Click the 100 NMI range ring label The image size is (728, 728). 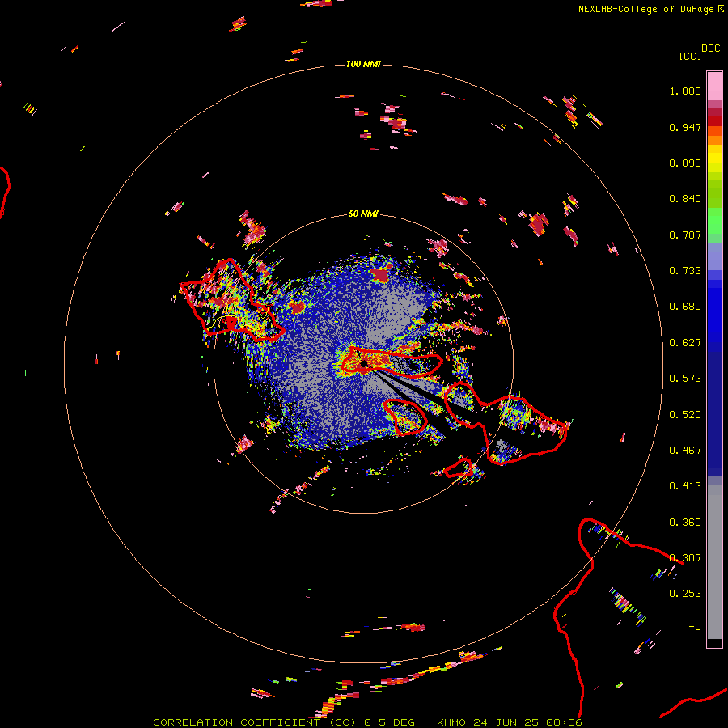[x=363, y=64]
